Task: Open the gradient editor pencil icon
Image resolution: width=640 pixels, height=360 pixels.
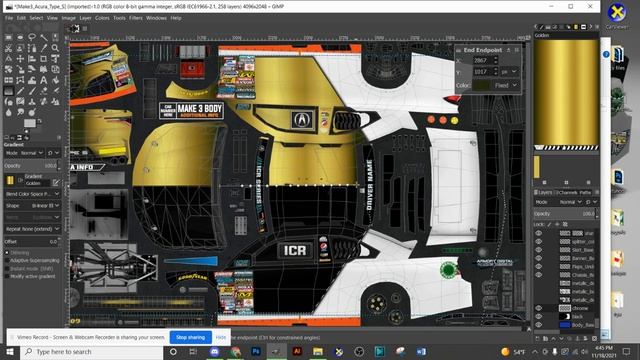Action: [56, 182]
